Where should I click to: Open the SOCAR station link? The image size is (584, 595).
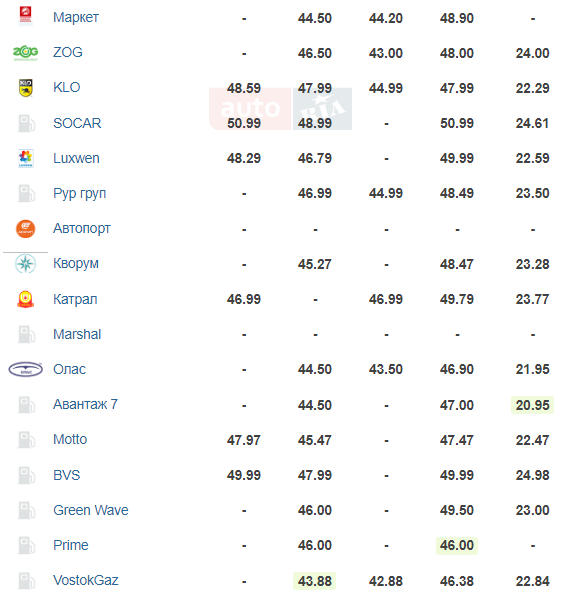click(x=77, y=123)
